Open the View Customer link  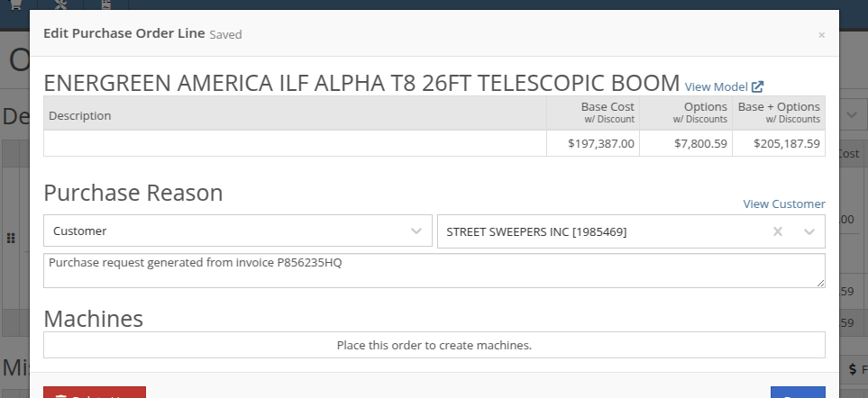pos(784,204)
